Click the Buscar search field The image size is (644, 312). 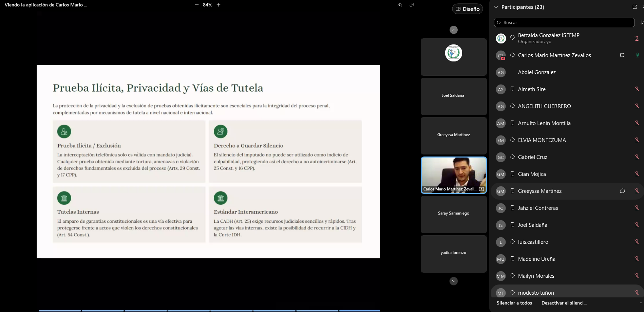coord(564,22)
